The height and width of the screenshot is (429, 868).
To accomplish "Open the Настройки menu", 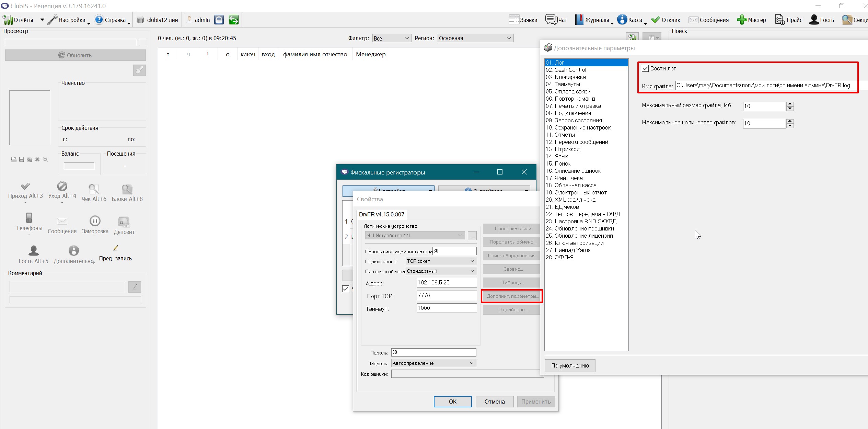I will (68, 20).
